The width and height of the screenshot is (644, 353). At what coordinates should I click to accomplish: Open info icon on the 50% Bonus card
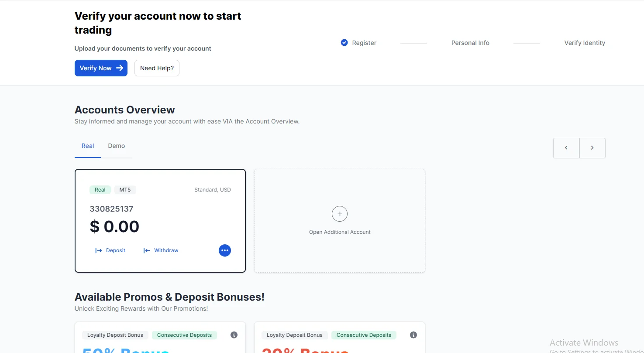coord(234,335)
